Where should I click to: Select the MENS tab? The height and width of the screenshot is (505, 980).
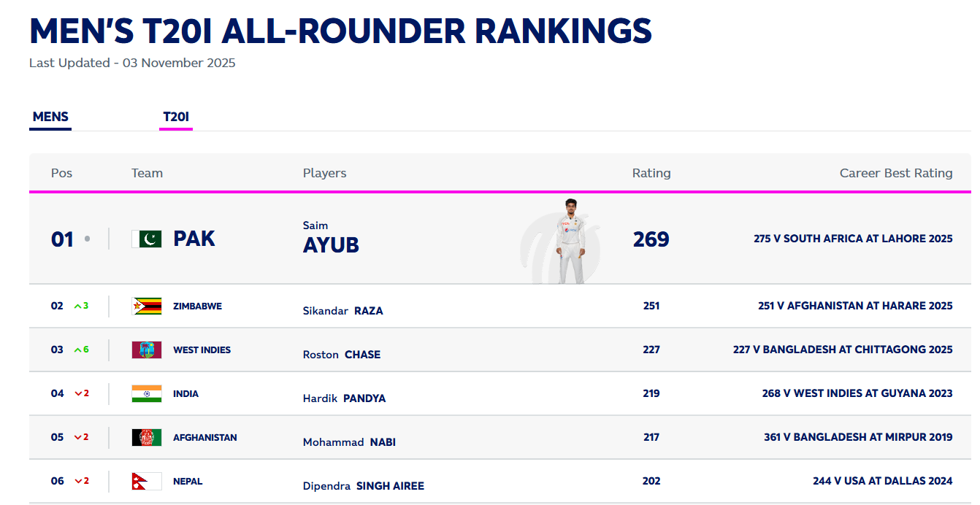50,117
